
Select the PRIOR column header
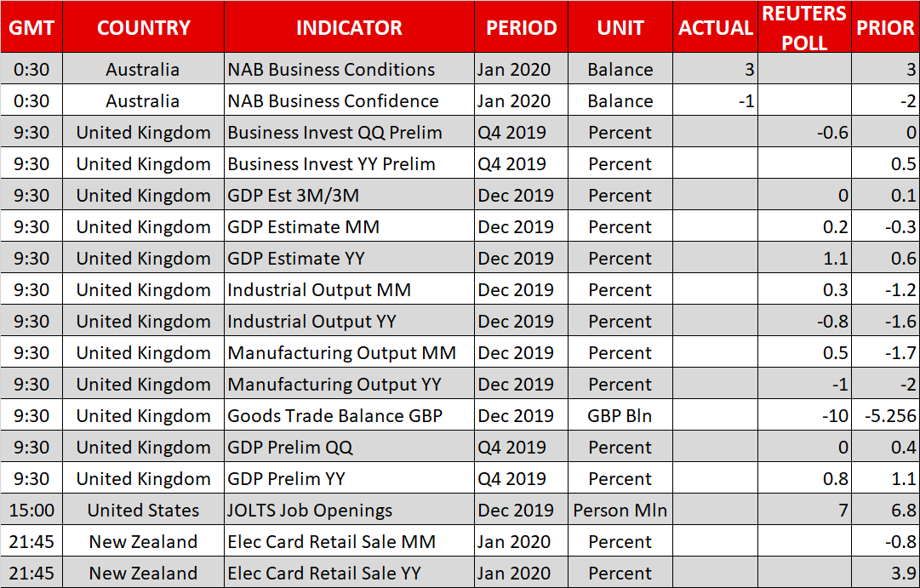(885, 27)
